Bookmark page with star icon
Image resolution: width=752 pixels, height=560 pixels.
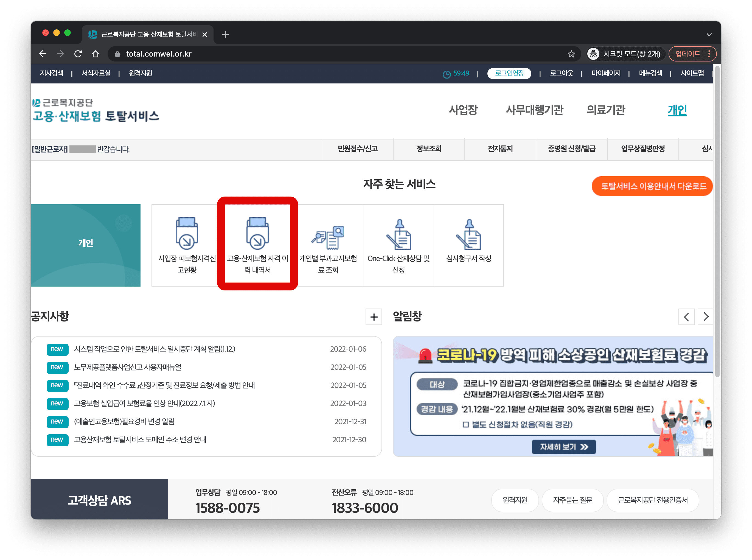[571, 54]
